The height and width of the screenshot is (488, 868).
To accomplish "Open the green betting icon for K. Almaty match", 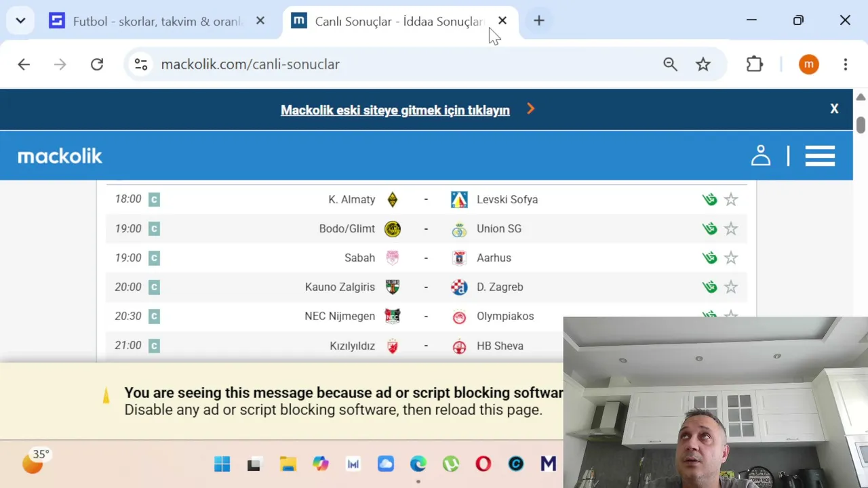I will (x=709, y=199).
